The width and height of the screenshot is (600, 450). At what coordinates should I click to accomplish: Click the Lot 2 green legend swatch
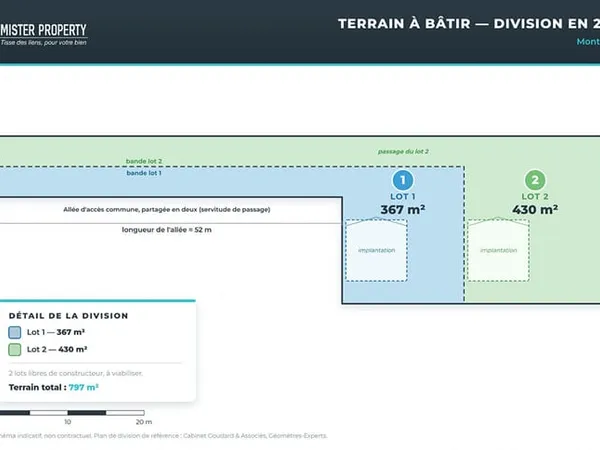15,349
